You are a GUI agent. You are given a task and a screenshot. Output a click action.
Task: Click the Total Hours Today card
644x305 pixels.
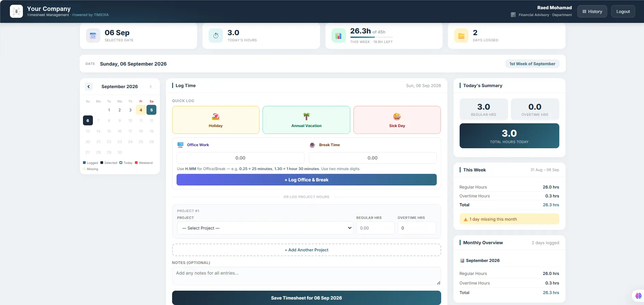click(x=509, y=136)
